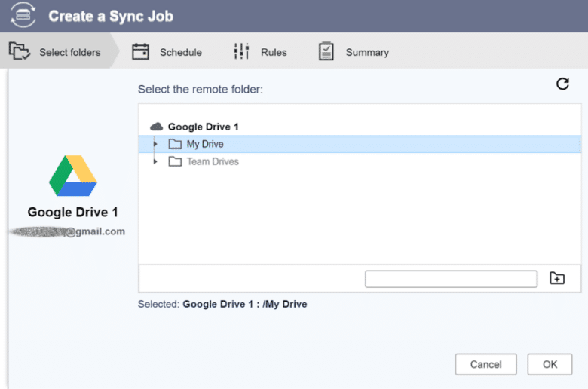Click the refresh folder list icon
Viewport: 588px width, 389px height.
562,84
